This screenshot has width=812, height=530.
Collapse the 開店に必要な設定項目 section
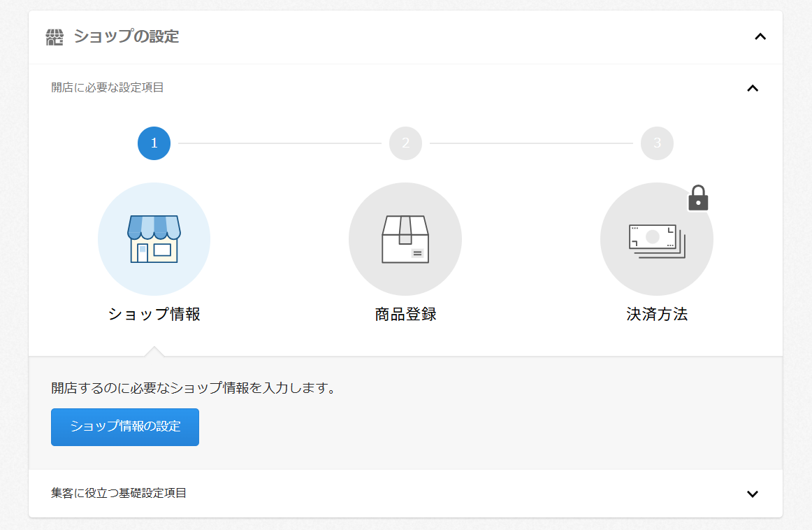[753, 88]
